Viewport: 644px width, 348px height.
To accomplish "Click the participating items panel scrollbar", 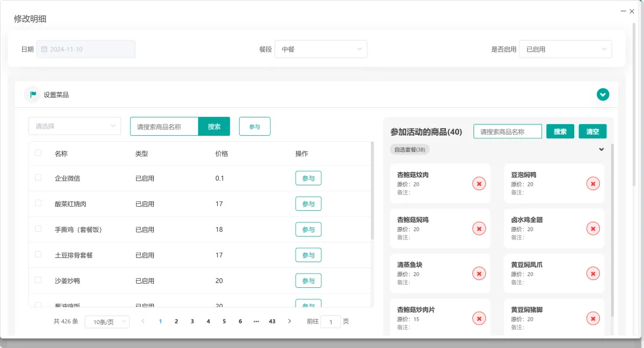I will [612, 230].
